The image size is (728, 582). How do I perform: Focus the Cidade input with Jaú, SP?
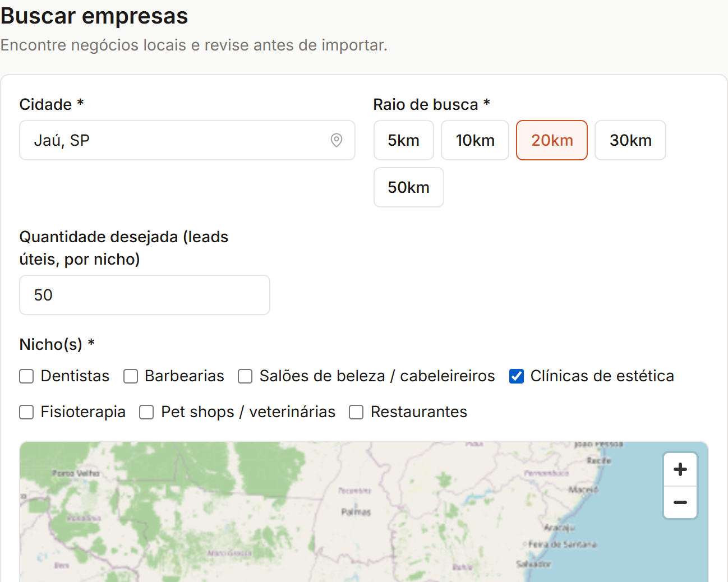click(187, 140)
